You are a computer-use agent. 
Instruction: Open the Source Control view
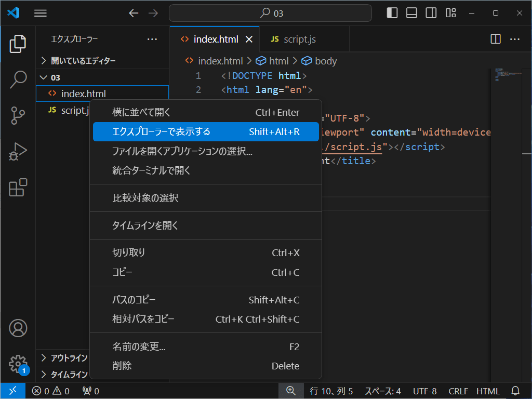tap(18, 116)
